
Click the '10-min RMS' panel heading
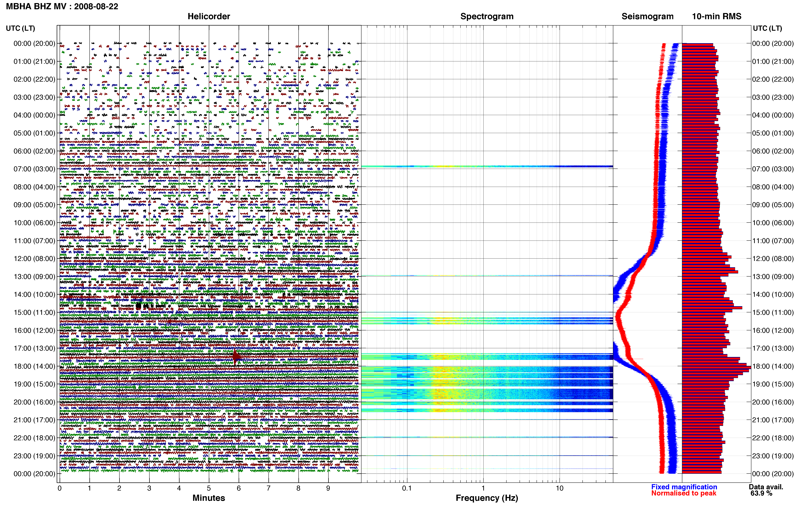(x=717, y=16)
